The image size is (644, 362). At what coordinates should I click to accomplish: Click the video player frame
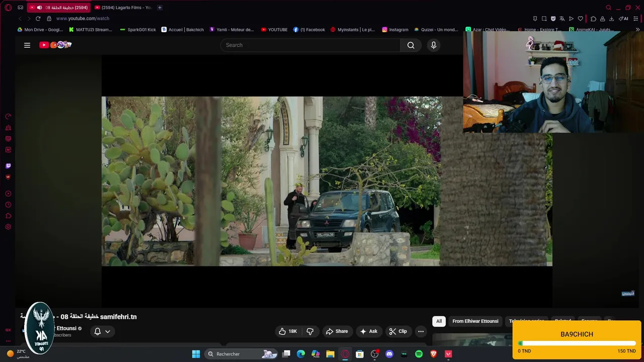327,181
